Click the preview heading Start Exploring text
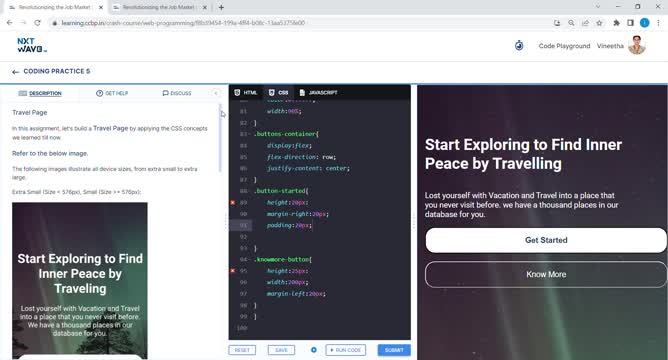 tap(523, 154)
